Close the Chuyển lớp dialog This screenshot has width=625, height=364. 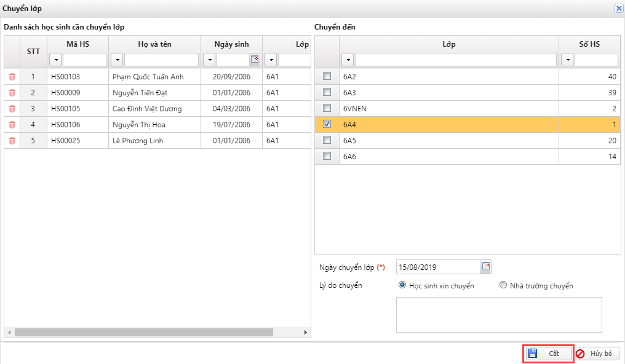pos(618,8)
